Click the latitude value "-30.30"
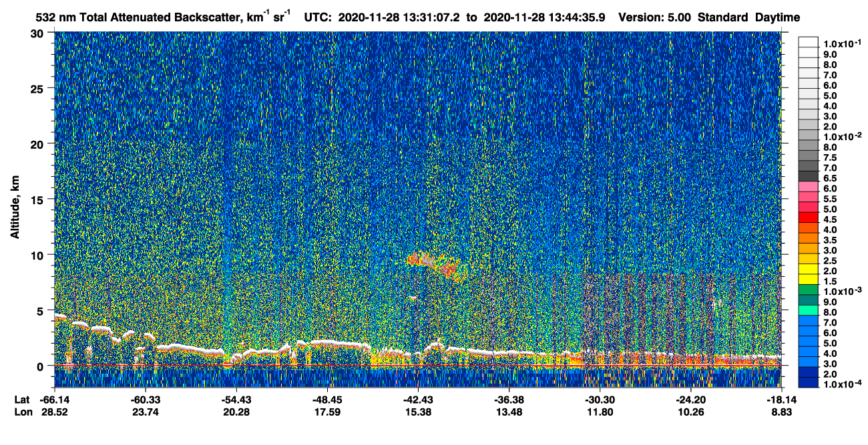The width and height of the screenshot is (868, 445). coord(600,400)
